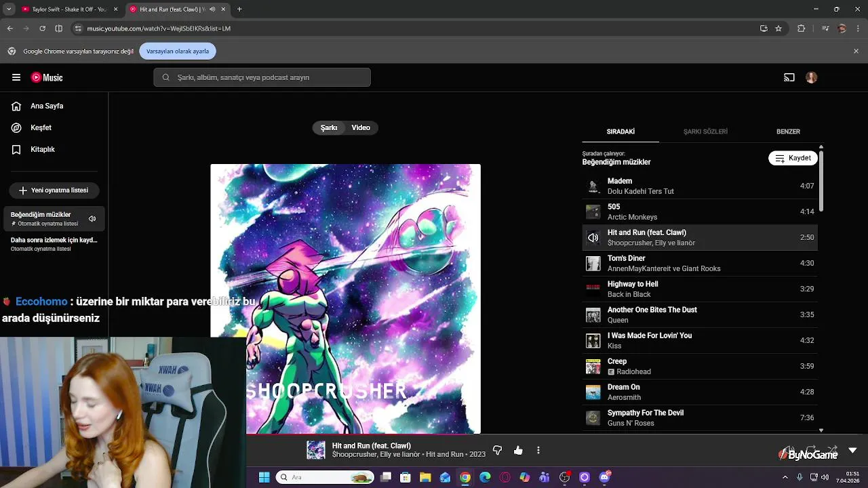Open Microsoft Edge from taskbar
The width and height of the screenshot is (868, 488).
[485, 477]
